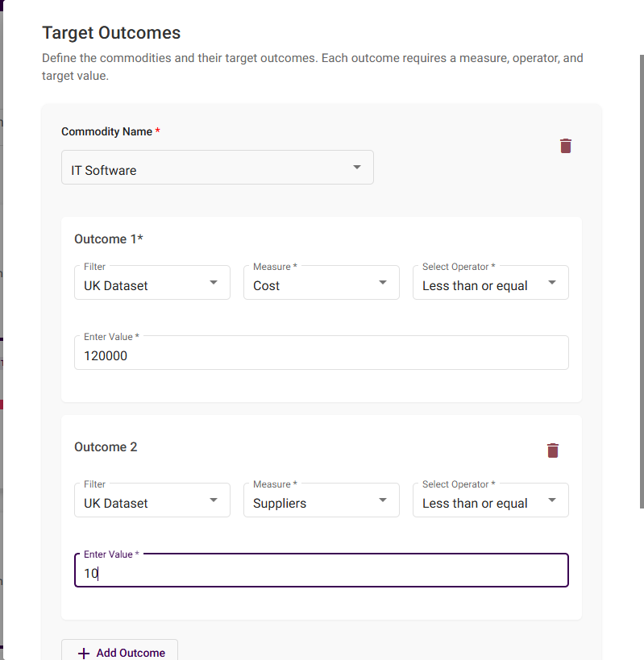Open Outcome 1 Filter dropdown

(152, 282)
